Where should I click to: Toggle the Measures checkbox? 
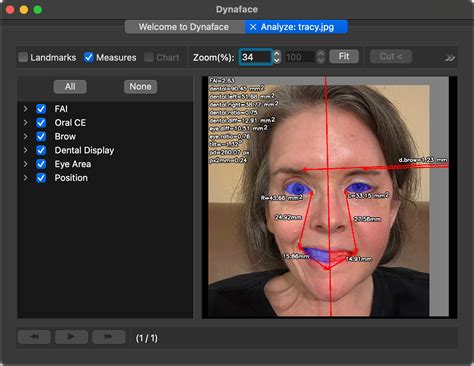coord(89,57)
